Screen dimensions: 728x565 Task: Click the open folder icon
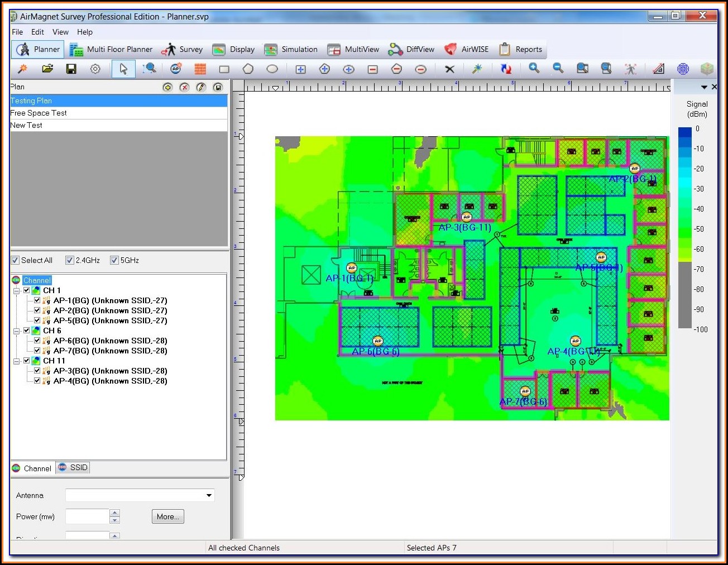[47, 69]
